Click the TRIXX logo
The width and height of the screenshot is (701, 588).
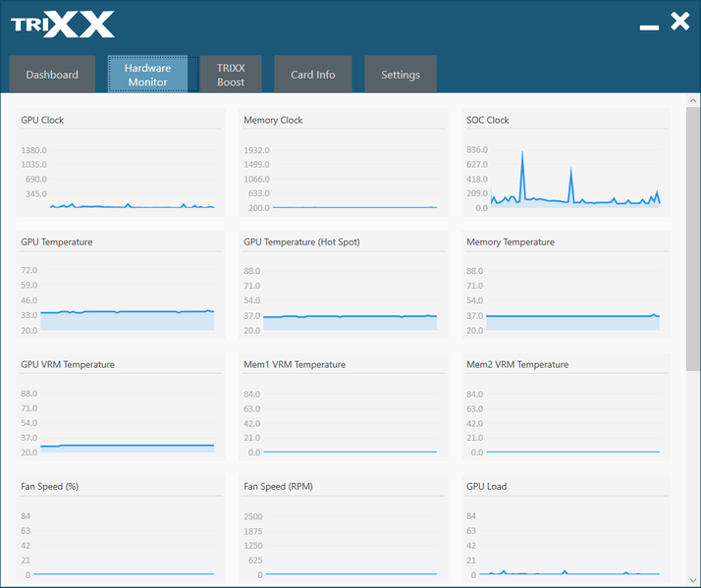click(x=63, y=25)
